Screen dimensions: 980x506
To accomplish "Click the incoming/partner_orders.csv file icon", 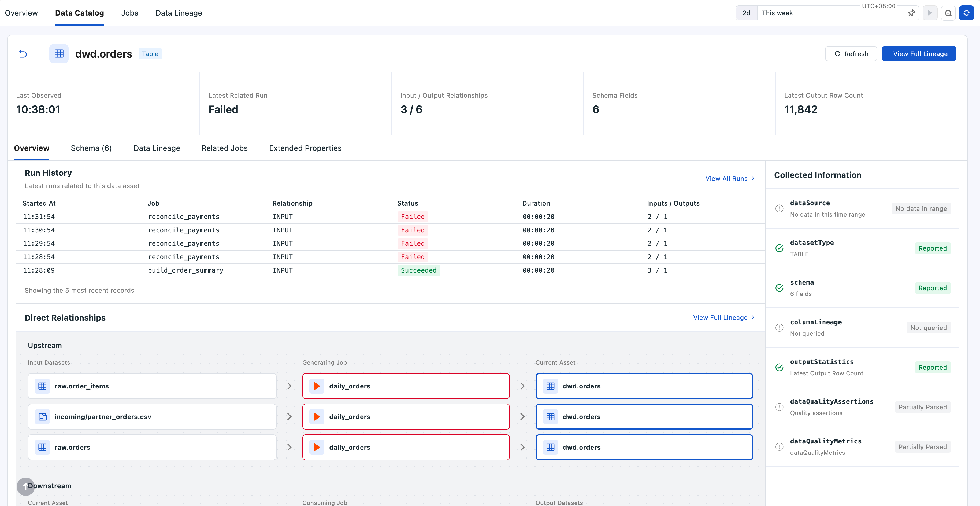I will (42, 417).
